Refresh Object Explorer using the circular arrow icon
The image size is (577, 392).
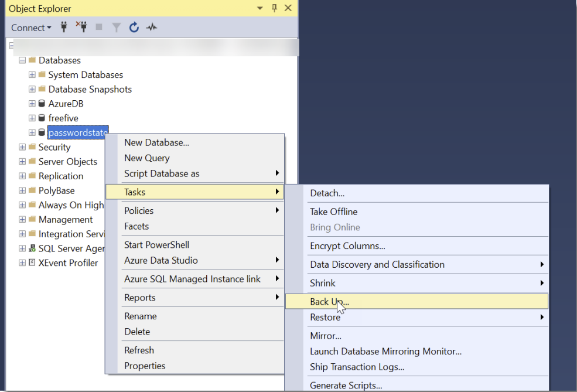pos(134,27)
